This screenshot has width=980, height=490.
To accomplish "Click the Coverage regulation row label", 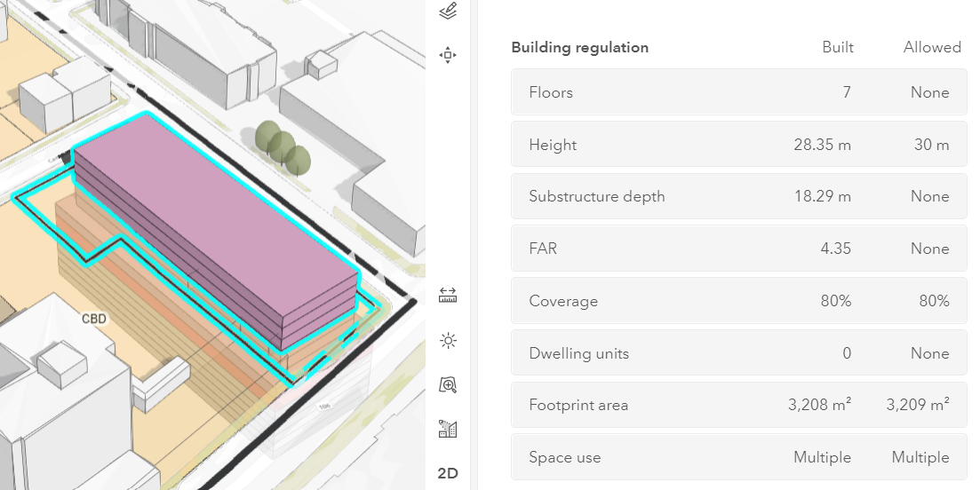I will 563,301.
